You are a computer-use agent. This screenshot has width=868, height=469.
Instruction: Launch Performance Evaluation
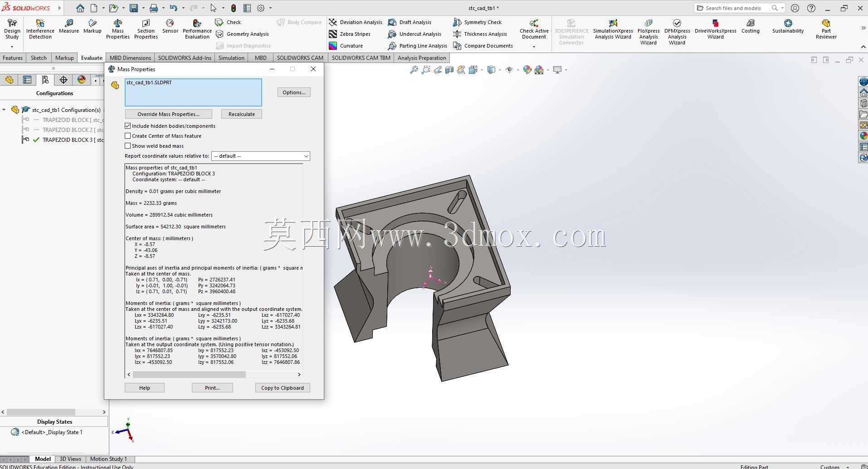coord(197,29)
